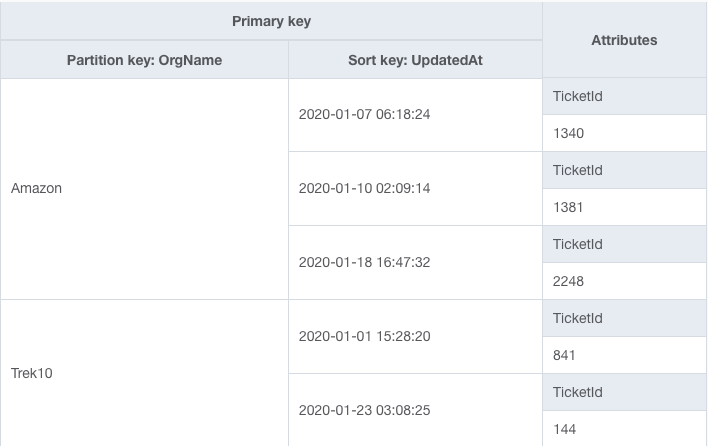Select the Trek10 partition key cell
This screenshot has height=446, width=708.
[x=32, y=373]
